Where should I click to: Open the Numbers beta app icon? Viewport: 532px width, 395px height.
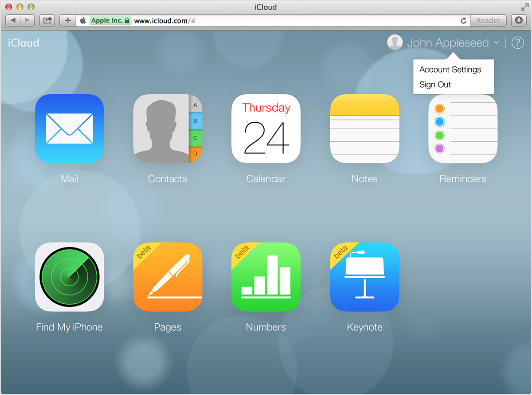click(x=266, y=277)
